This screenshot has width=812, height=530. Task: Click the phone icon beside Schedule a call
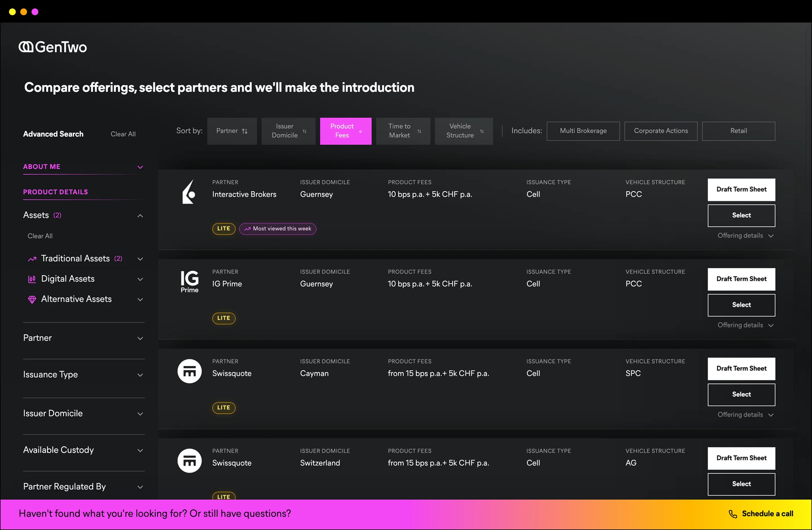[733, 514]
